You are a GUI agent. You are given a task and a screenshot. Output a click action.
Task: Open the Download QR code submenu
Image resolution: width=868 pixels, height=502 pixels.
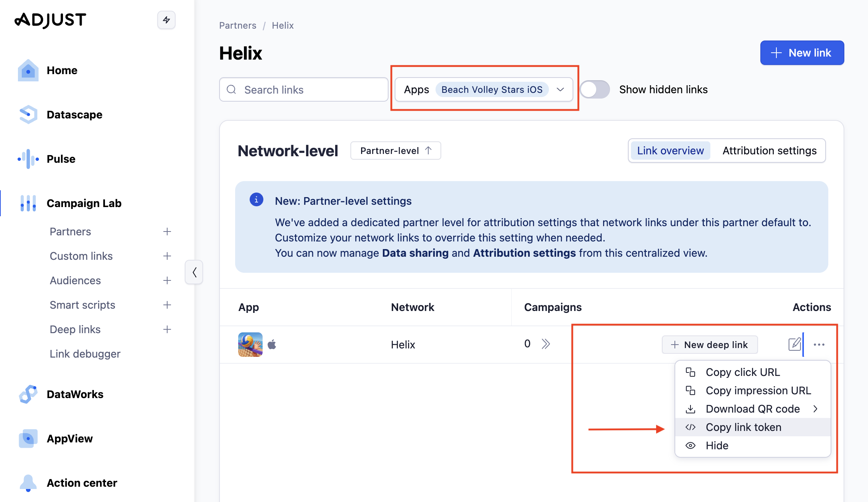(x=753, y=409)
